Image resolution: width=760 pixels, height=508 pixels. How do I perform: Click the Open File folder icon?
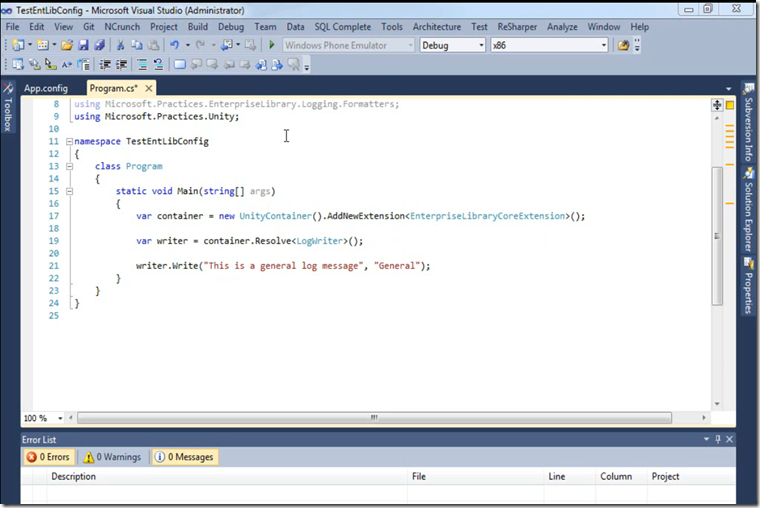point(67,45)
